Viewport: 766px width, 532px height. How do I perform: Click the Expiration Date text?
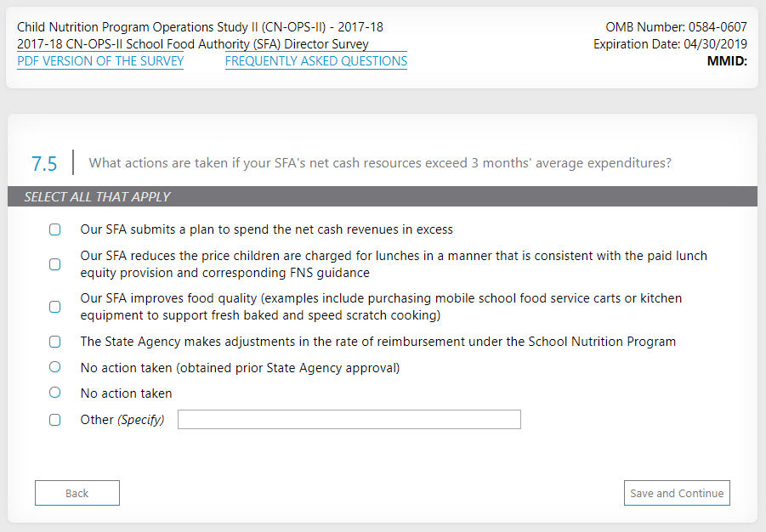coord(670,44)
